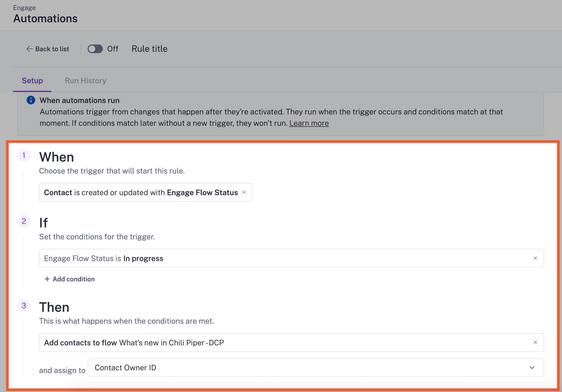
Task: Click Add condition button
Action: pos(74,279)
